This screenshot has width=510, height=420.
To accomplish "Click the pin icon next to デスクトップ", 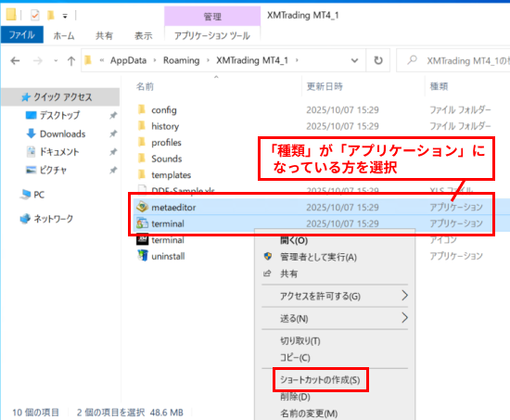I will 113,115.
